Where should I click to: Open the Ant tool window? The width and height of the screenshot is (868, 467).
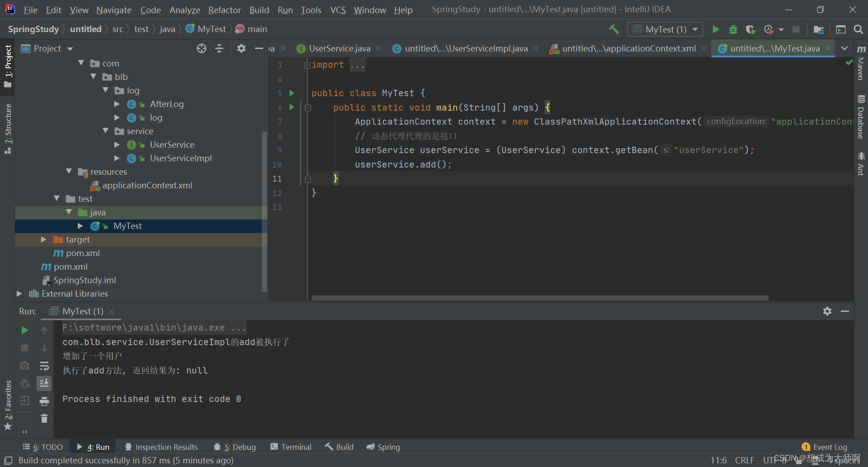pyautogui.click(x=861, y=163)
